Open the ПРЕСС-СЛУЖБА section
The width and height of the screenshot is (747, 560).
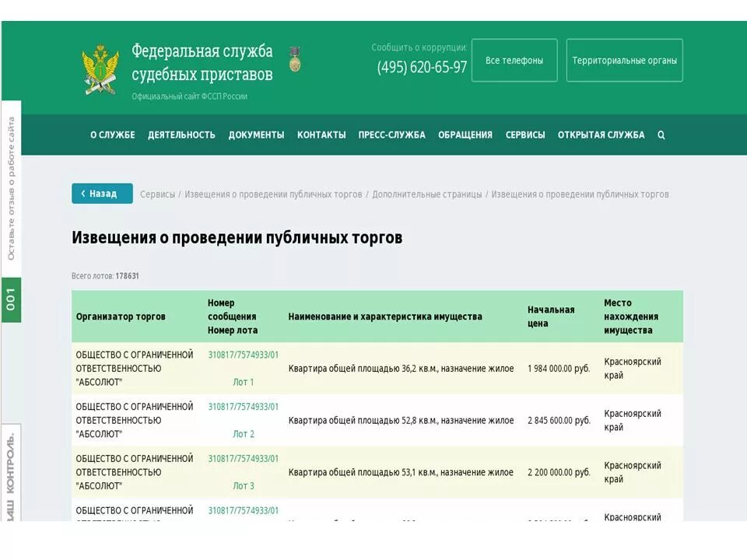(391, 135)
